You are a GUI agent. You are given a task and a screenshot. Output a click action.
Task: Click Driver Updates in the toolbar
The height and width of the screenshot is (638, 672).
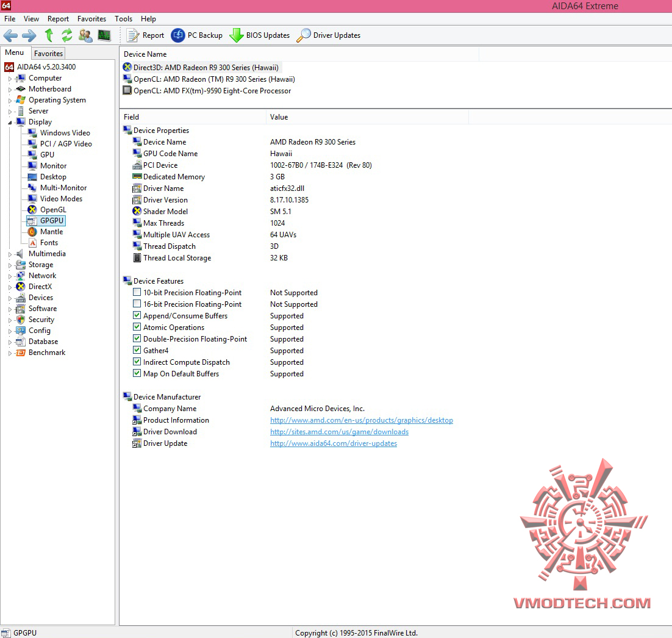click(329, 35)
